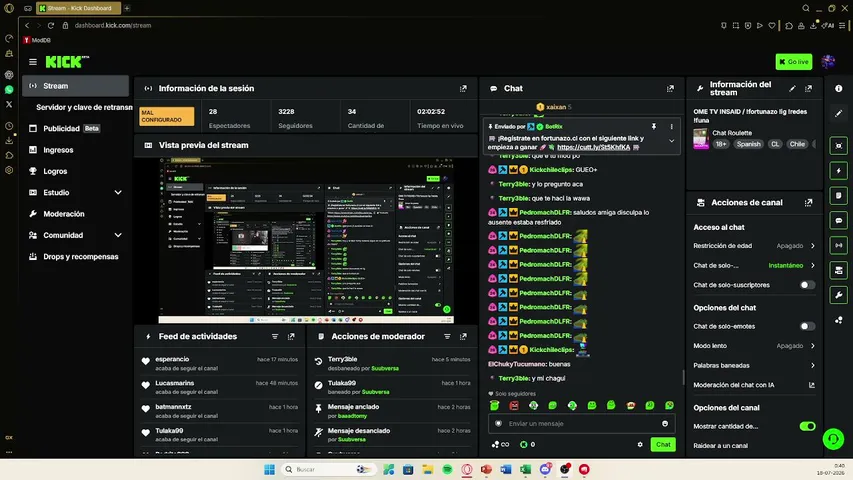
Task: Click the Go live button
Action: click(x=793, y=61)
